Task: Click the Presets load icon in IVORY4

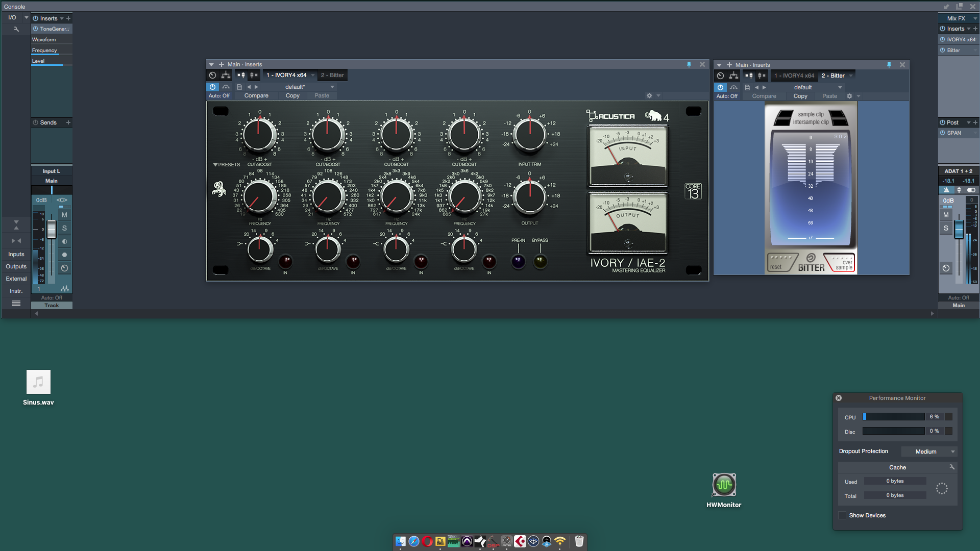Action: tap(239, 87)
